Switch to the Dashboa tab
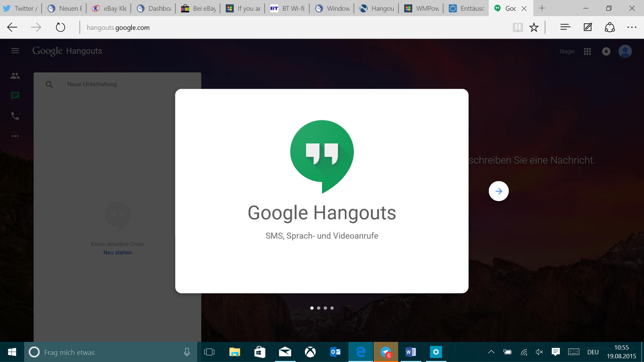644x362 pixels. 154,8
